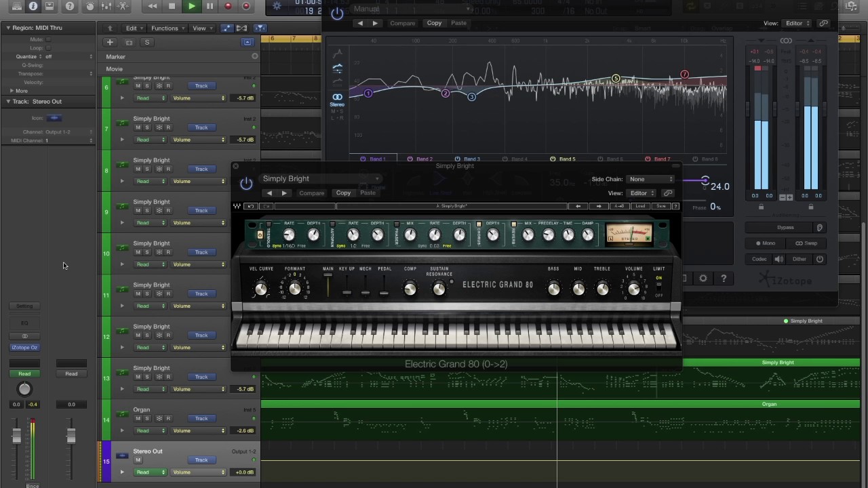Go to next preset in Electric Grand plugin
This screenshot has width=868, height=488.
click(284, 193)
